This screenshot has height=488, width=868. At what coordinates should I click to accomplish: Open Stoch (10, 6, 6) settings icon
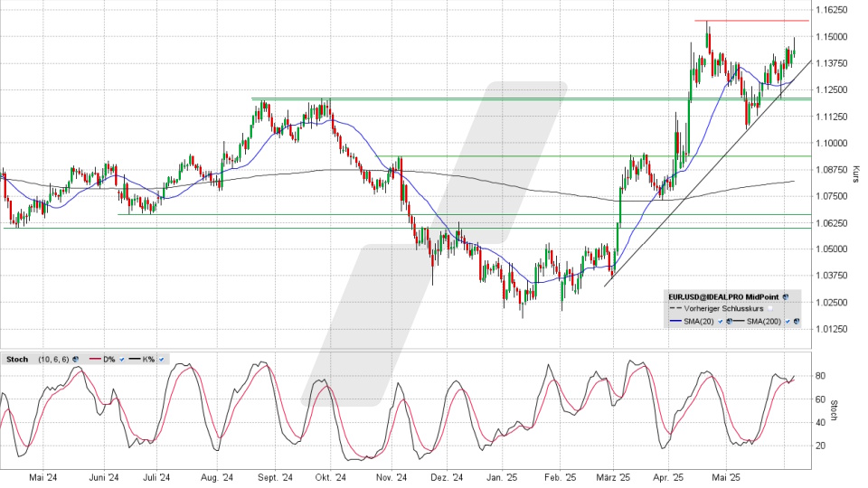tap(75, 359)
